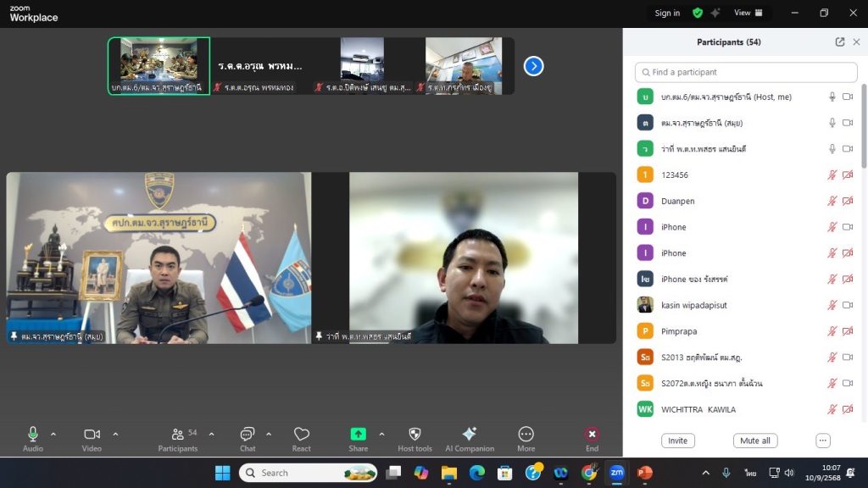Open Host tools shield icon
The image size is (868, 488).
click(415, 434)
